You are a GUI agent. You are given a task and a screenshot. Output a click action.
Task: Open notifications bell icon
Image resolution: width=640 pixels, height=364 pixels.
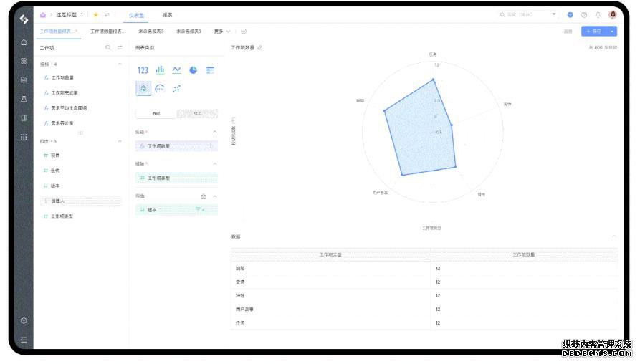click(x=598, y=15)
